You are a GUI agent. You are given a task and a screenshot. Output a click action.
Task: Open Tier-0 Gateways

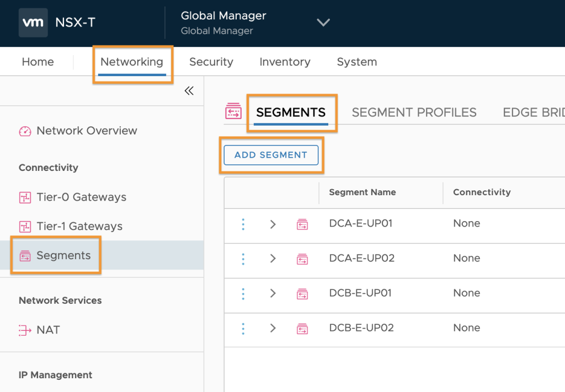[x=82, y=197]
